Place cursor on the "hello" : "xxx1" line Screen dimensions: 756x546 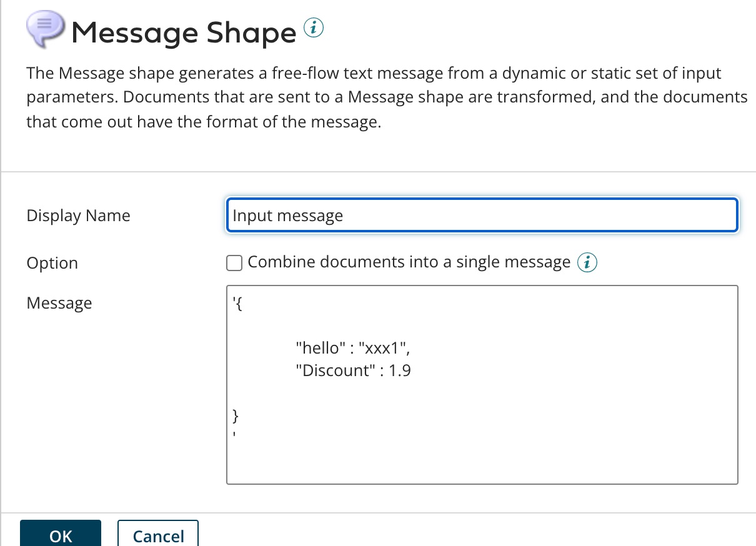coord(353,347)
